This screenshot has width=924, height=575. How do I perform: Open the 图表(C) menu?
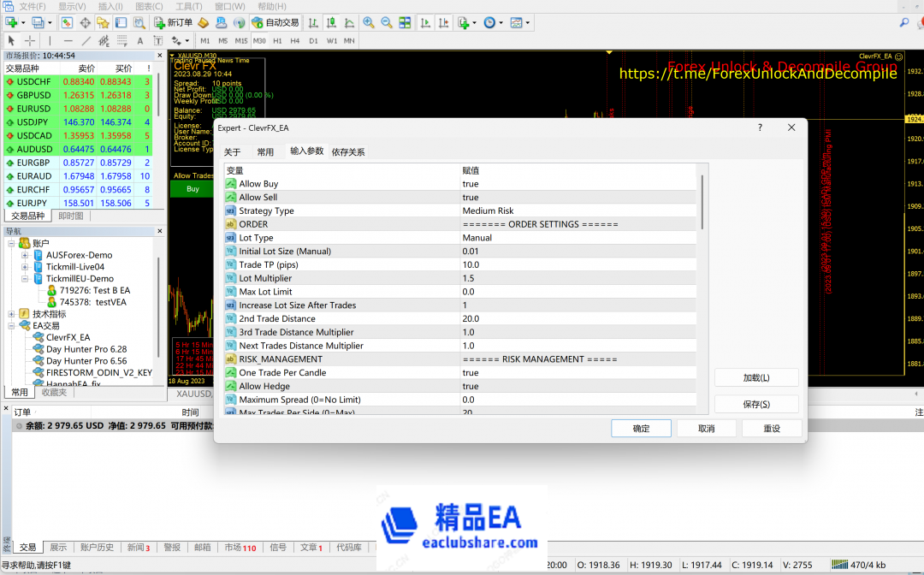click(149, 6)
